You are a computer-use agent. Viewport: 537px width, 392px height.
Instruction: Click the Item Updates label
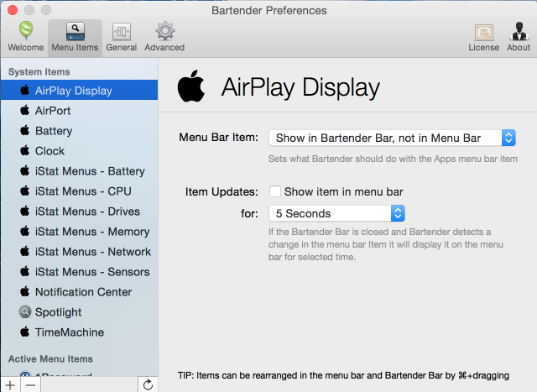[222, 192]
